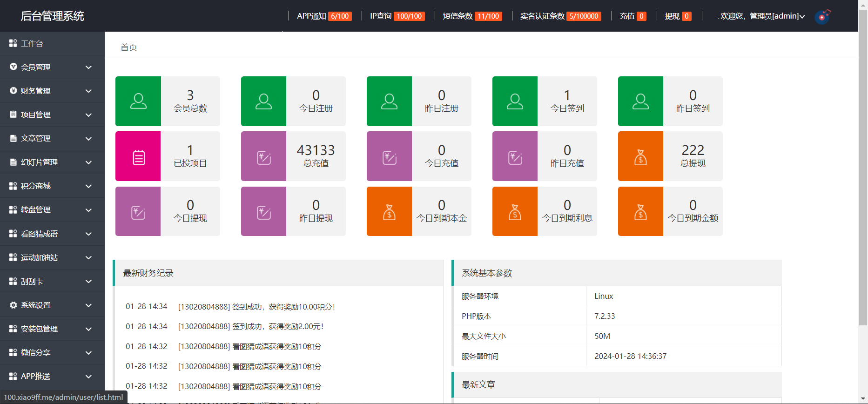Open the 安装包管理 sidebar menu
Image resolution: width=868 pixels, height=404 pixels.
(52, 329)
